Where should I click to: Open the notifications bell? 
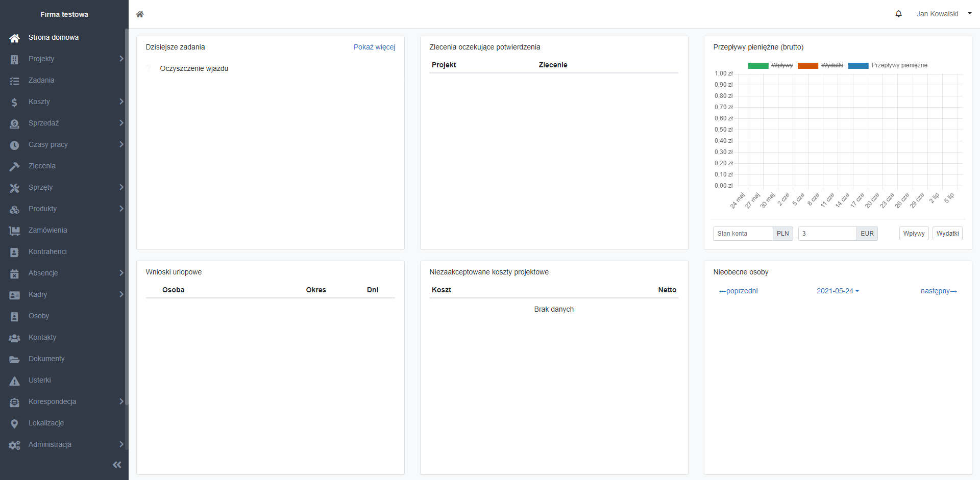[x=898, y=14]
